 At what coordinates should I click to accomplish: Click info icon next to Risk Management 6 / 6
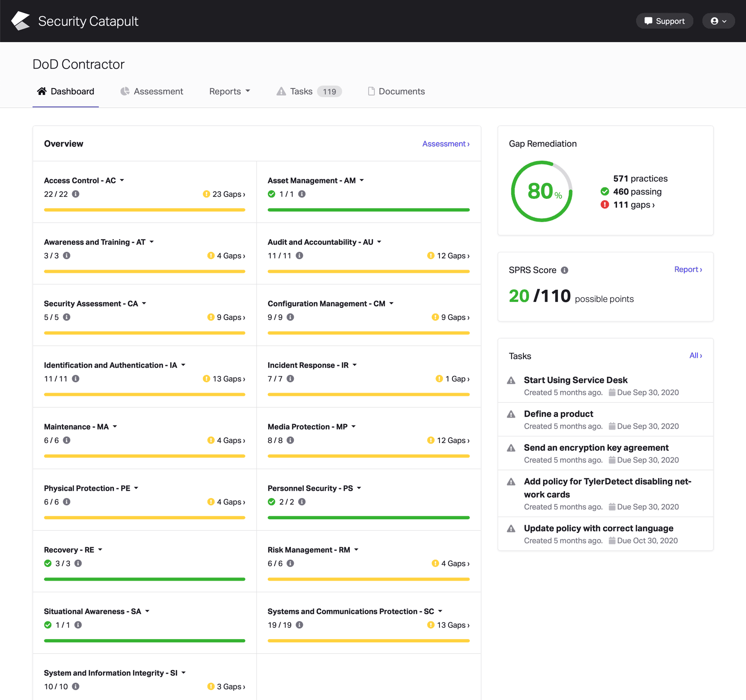click(x=291, y=563)
